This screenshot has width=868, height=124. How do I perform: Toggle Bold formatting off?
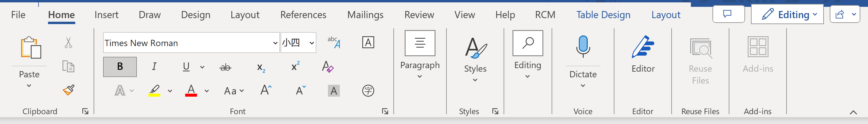[120, 67]
